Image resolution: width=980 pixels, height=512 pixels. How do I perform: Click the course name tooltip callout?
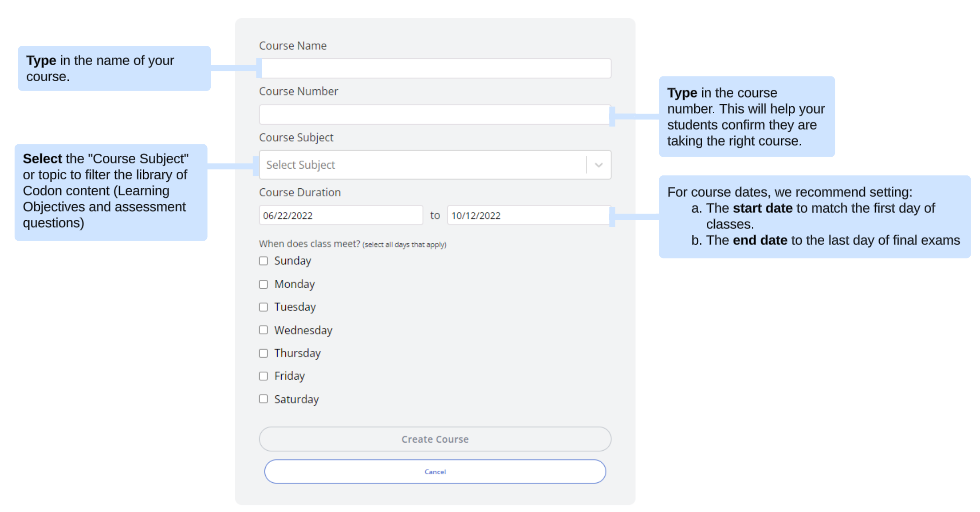click(114, 68)
